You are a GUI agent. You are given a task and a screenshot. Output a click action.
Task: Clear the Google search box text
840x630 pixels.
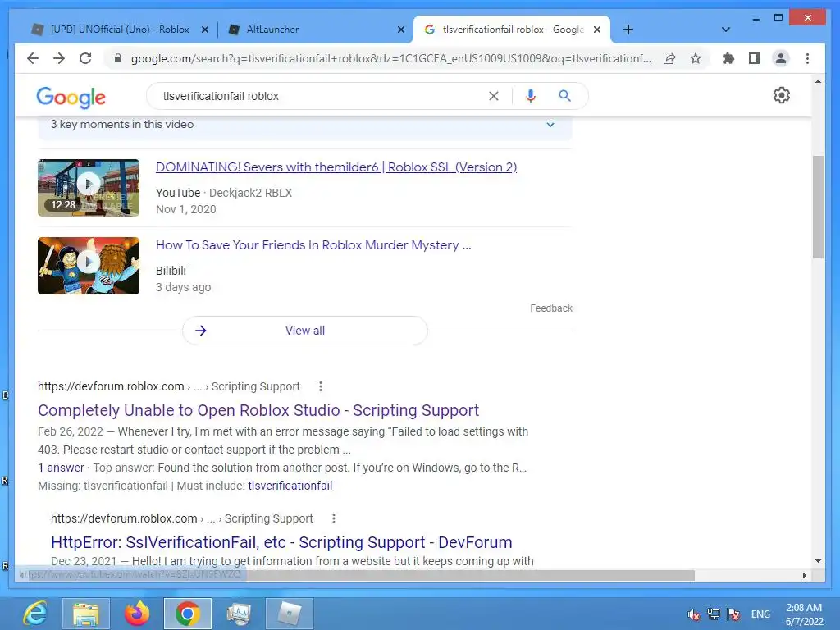493,96
